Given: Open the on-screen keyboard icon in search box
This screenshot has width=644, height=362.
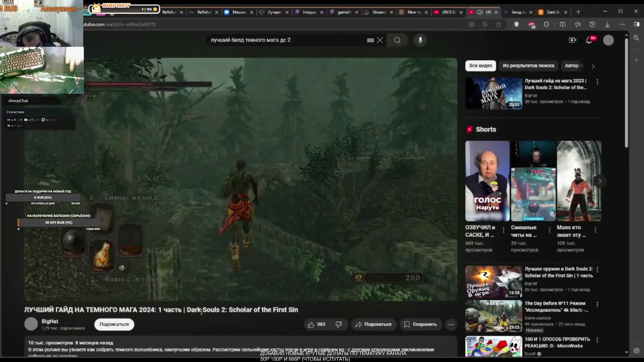Looking at the screenshot, I should tap(370, 40).
